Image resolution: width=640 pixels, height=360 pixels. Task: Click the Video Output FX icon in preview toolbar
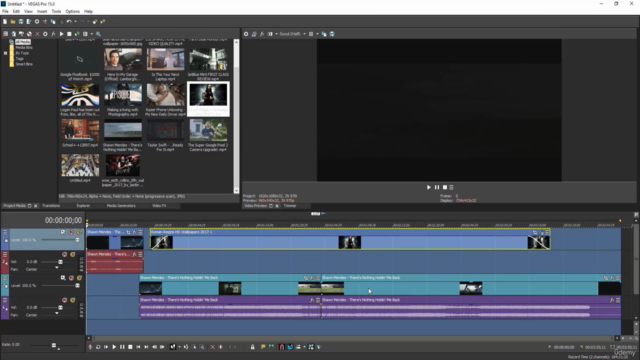(262, 34)
